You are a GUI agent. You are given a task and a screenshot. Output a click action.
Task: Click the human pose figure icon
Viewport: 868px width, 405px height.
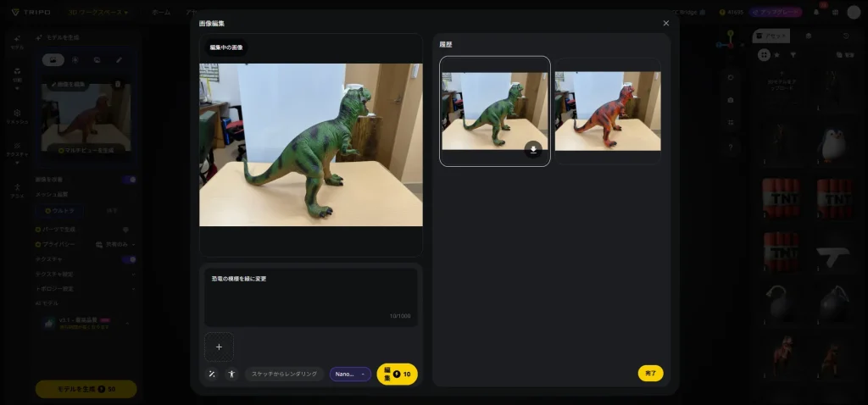[231, 374]
